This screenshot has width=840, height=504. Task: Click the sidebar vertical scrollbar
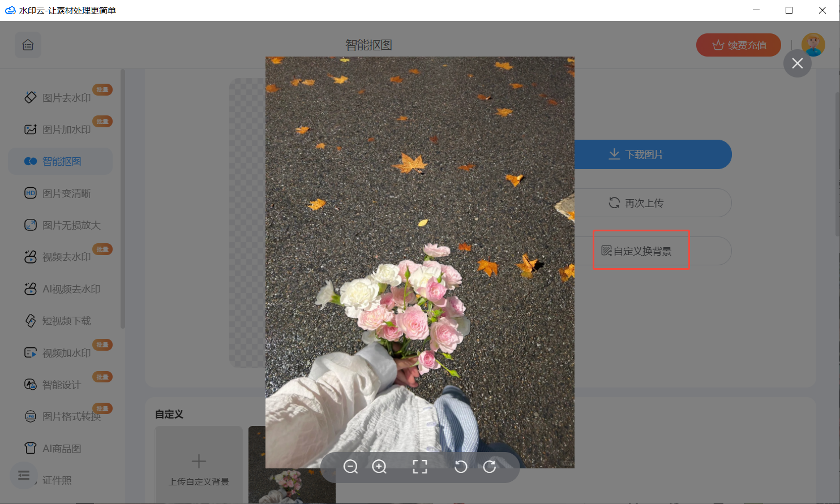click(x=123, y=198)
